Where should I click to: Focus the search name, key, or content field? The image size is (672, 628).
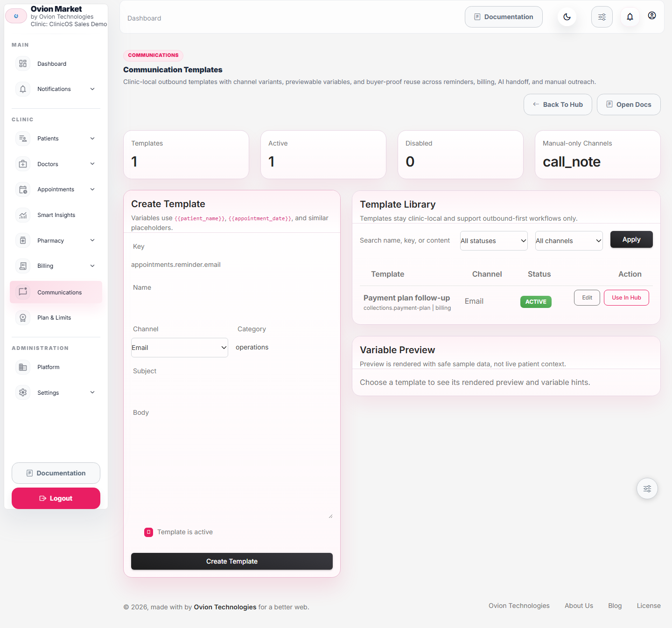point(406,240)
